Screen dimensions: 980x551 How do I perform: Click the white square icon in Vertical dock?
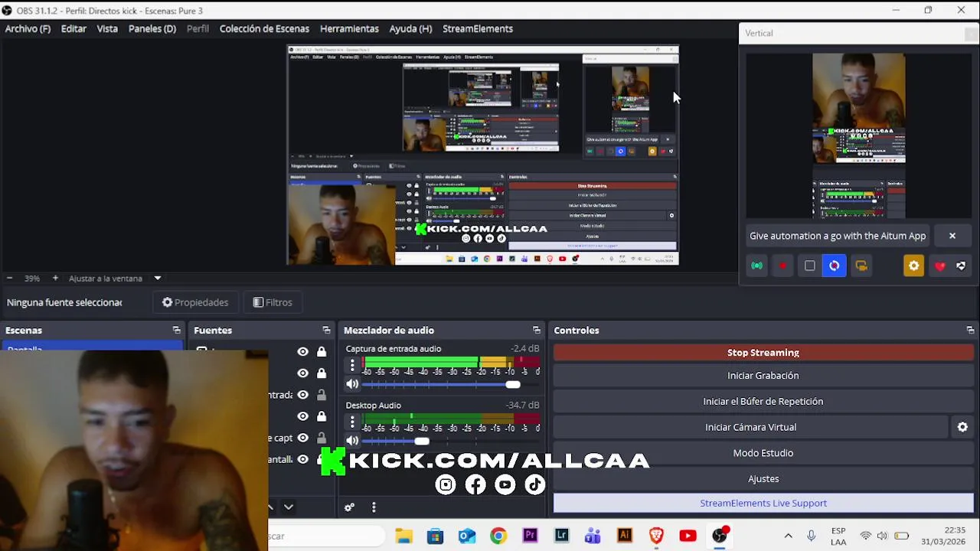click(809, 266)
